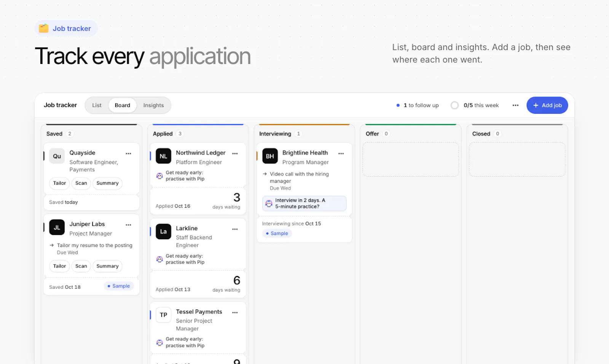Click Scan on the Quayside card
The image size is (609, 364).
(x=81, y=183)
